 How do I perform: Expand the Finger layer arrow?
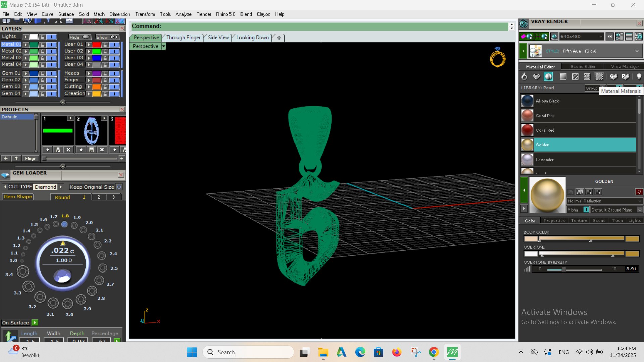pyautogui.click(x=89, y=80)
